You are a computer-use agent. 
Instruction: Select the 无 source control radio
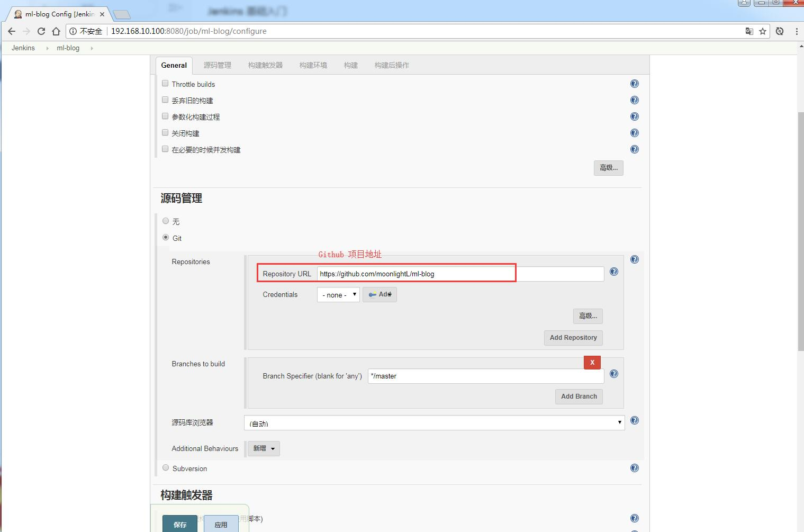point(166,221)
